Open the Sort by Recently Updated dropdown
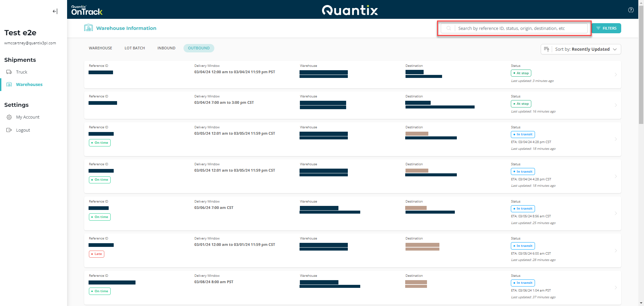The height and width of the screenshot is (306, 644). (591, 49)
